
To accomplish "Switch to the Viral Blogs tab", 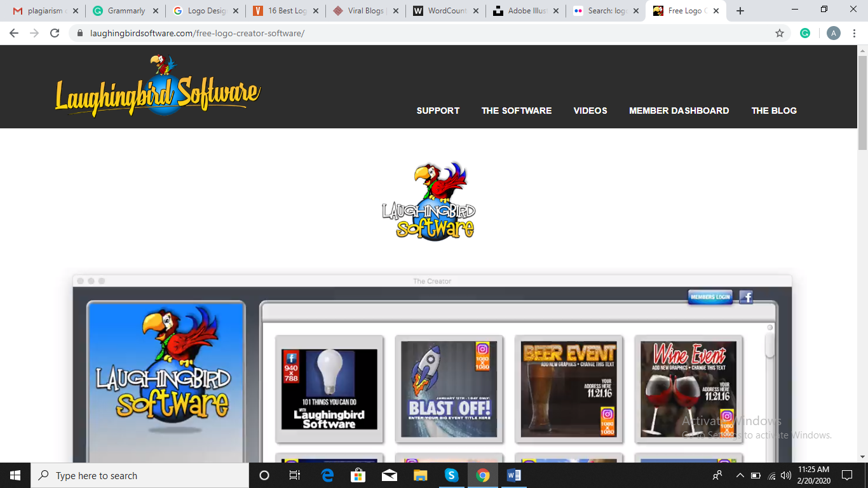I will [365, 11].
